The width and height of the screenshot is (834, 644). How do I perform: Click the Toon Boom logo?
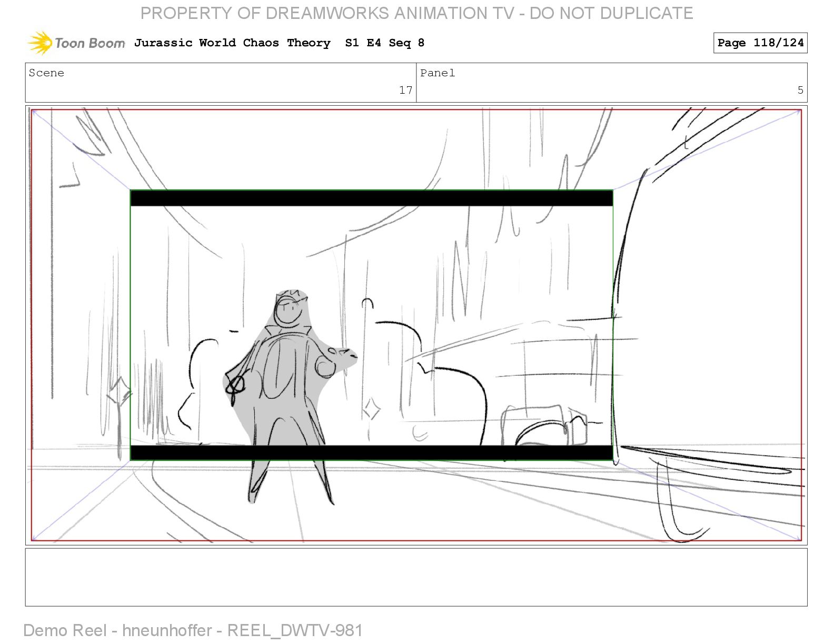[x=76, y=43]
